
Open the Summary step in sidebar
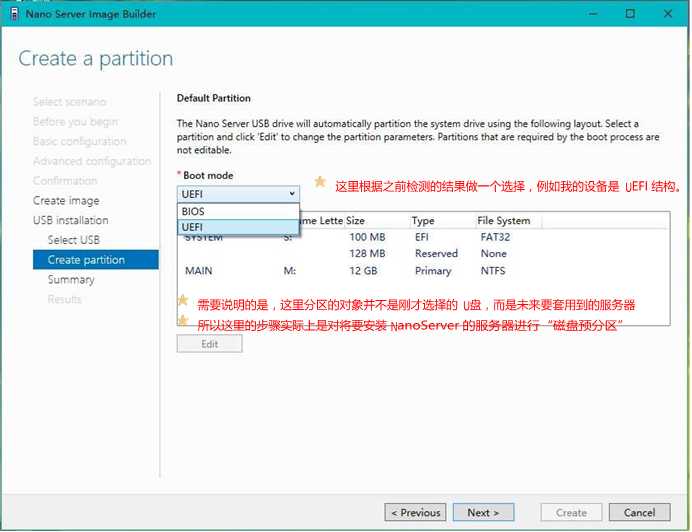71,280
